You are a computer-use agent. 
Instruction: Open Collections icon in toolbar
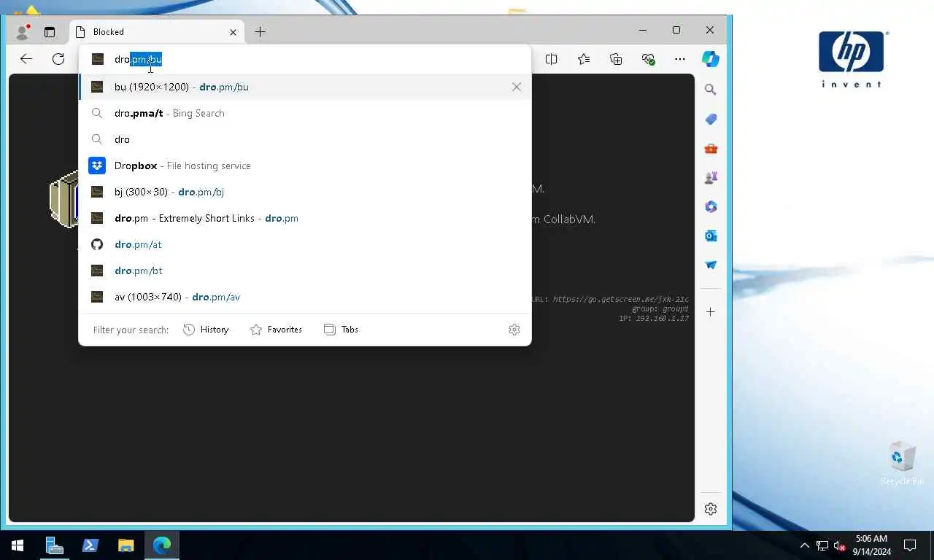coord(616,59)
